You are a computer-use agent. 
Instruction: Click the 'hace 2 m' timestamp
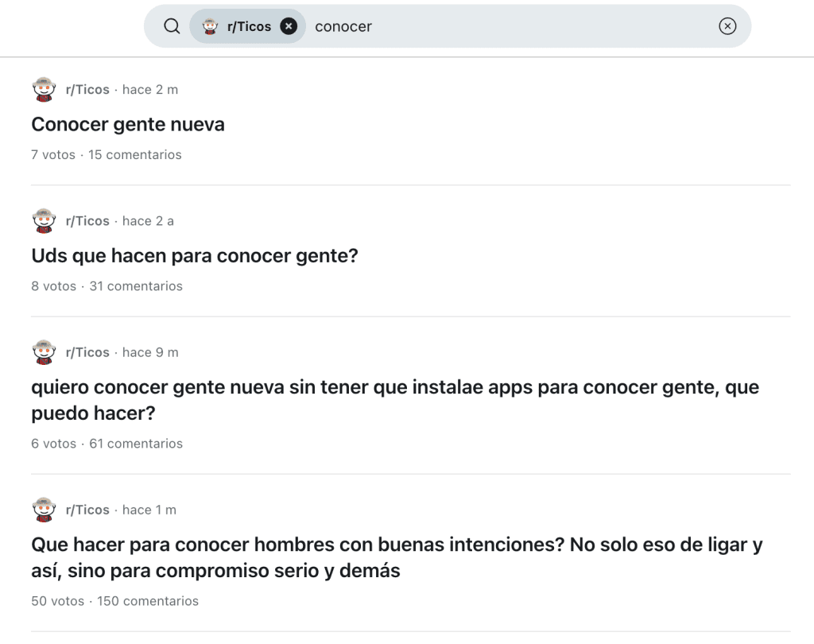150,89
